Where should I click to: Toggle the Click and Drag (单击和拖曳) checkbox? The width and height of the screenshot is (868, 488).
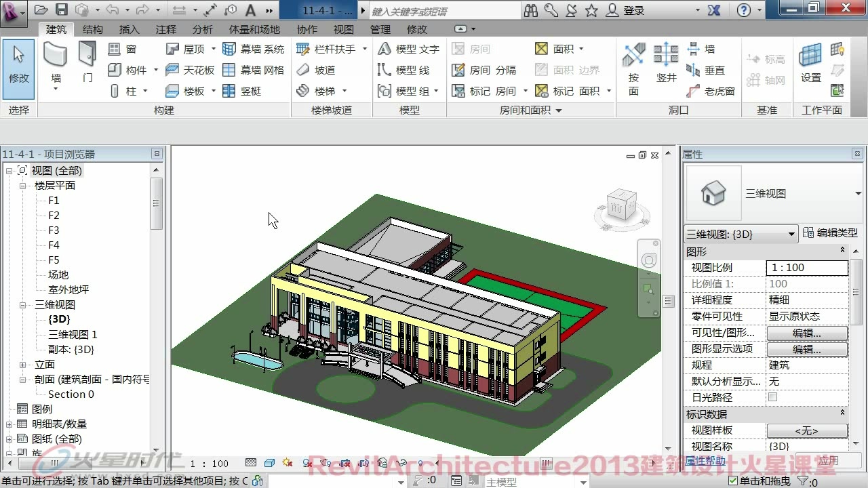pyautogui.click(x=733, y=481)
